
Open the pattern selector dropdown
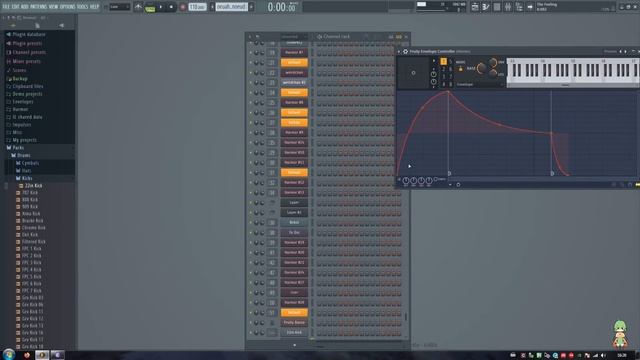pos(231,7)
